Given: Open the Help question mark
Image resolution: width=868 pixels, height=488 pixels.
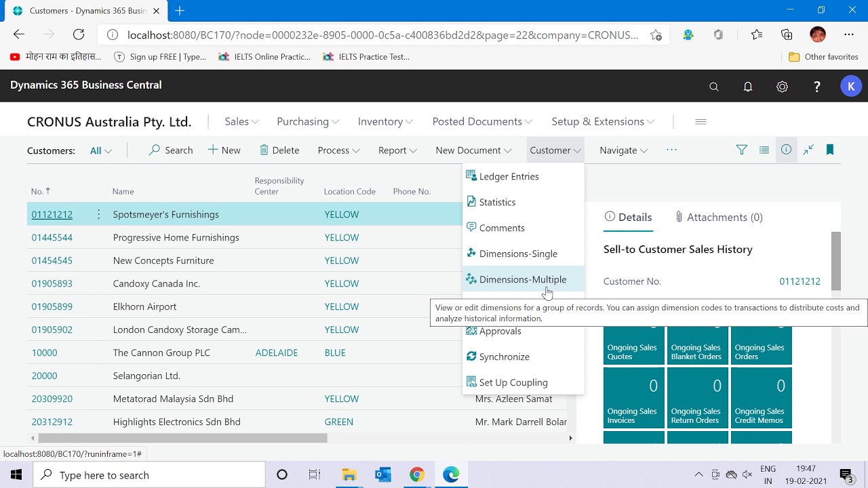Looking at the screenshot, I should pos(817,87).
